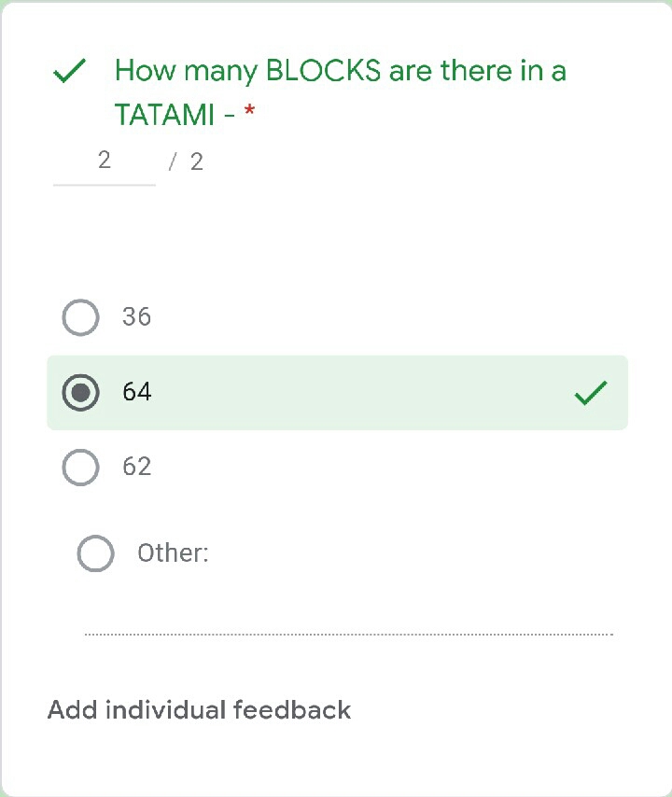Click the awarded score field showing 2

104,161
